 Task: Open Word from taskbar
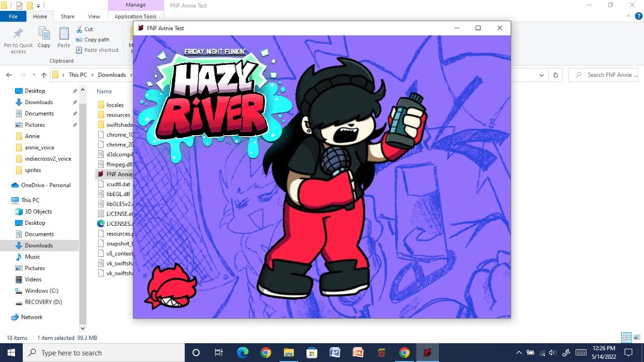click(x=335, y=352)
